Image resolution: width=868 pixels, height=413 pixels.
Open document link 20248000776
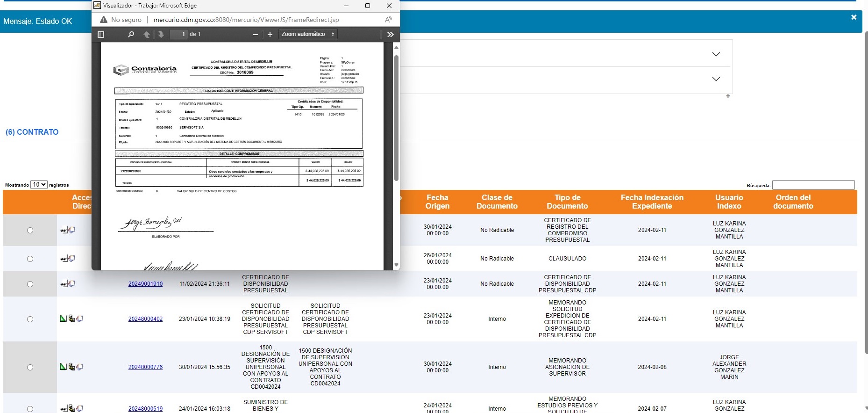point(145,367)
